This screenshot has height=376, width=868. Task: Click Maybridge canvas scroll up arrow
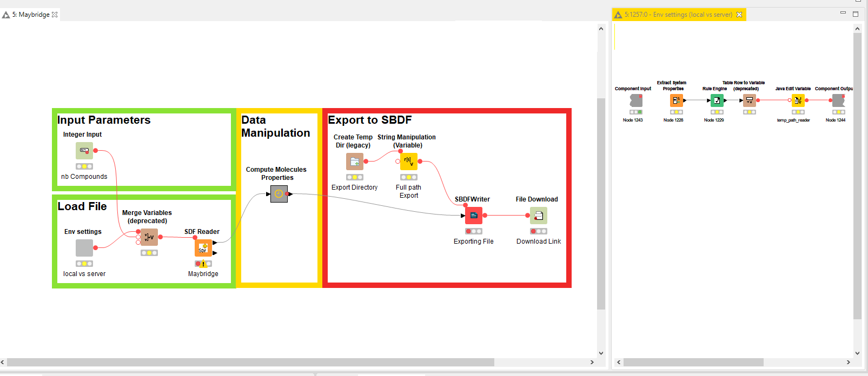601,29
